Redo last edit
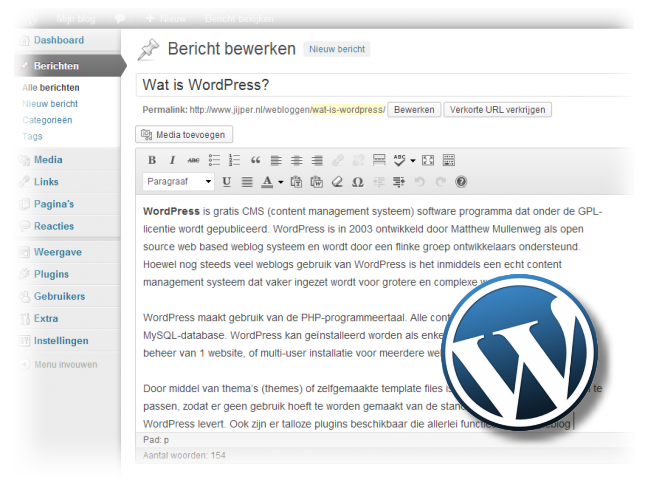The width and height of the screenshot is (653, 485). [x=440, y=182]
